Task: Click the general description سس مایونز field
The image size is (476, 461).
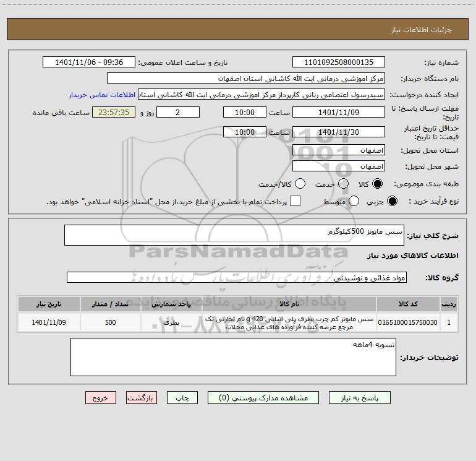Action: [234, 235]
